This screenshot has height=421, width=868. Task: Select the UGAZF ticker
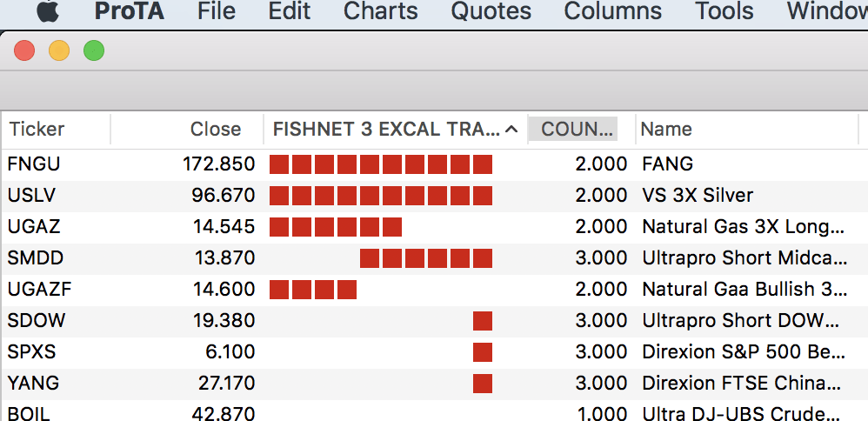tap(39, 289)
